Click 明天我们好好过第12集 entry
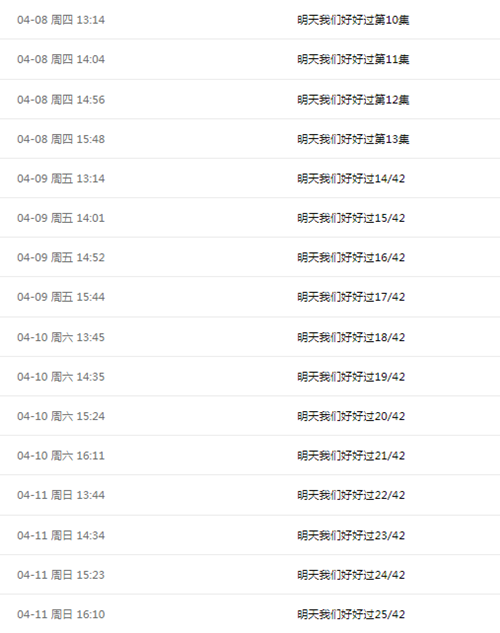 pos(353,100)
